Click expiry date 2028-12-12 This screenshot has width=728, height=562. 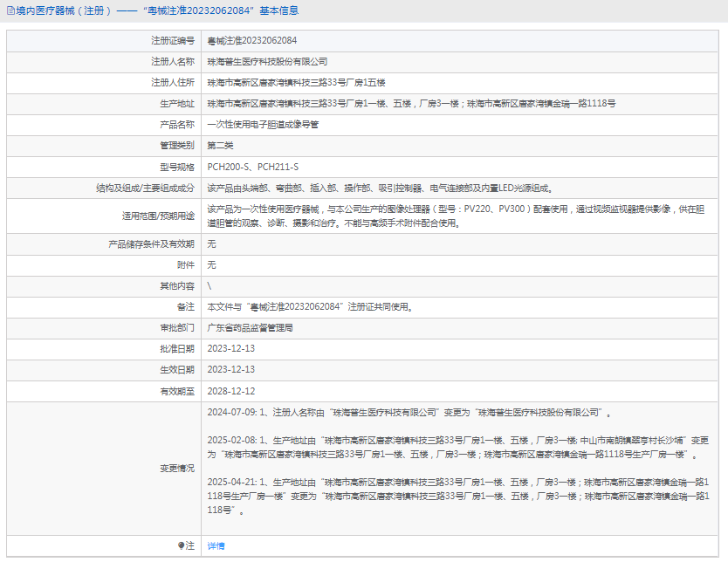pyautogui.click(x=231, y=391)
